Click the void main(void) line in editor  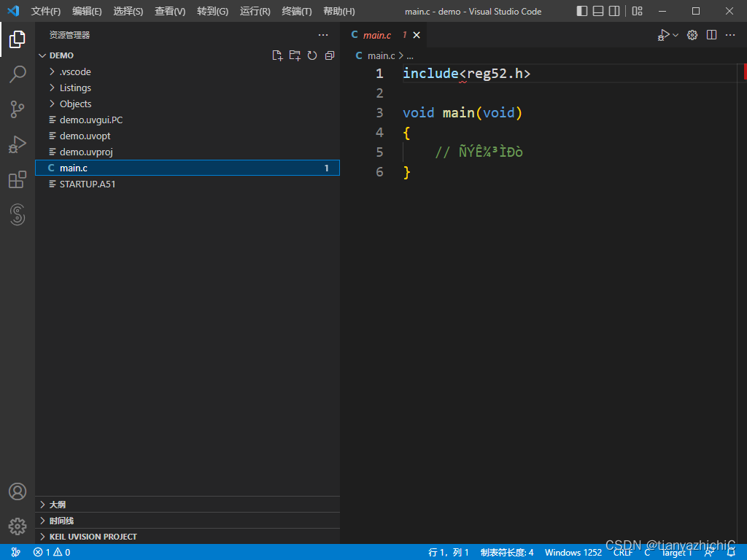(x=462, y=113)
